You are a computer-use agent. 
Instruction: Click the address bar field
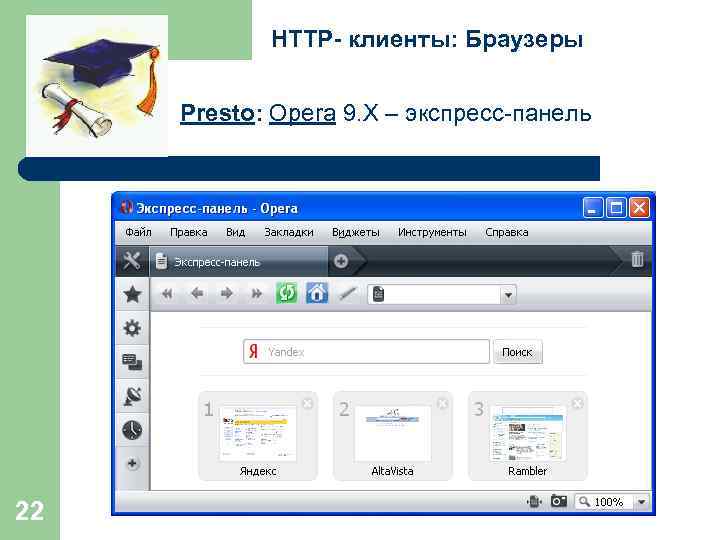point(442,294)
